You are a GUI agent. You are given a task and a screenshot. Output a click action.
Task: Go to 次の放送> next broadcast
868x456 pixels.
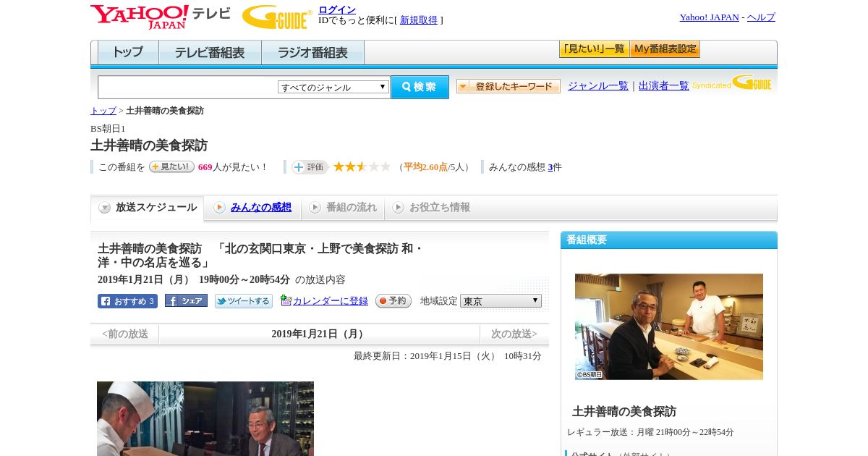point(514,334)
